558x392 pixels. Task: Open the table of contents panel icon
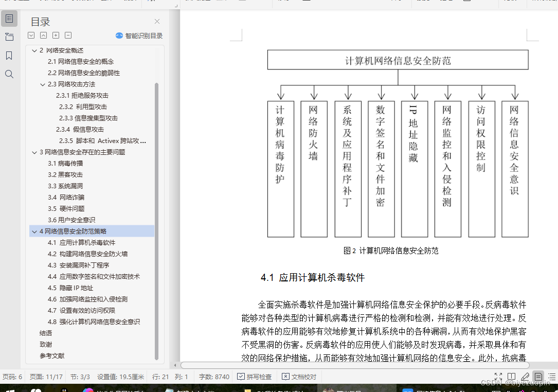8,18
